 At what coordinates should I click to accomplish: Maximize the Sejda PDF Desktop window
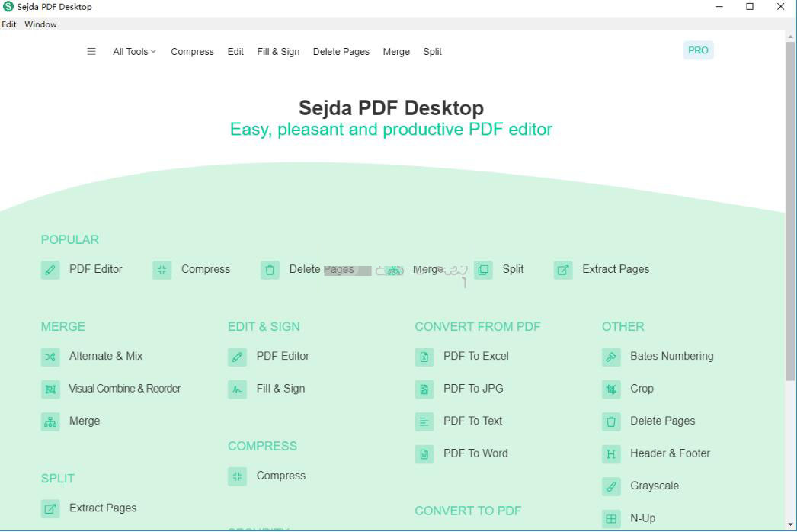pyautogui.click(x=750, y=7)
